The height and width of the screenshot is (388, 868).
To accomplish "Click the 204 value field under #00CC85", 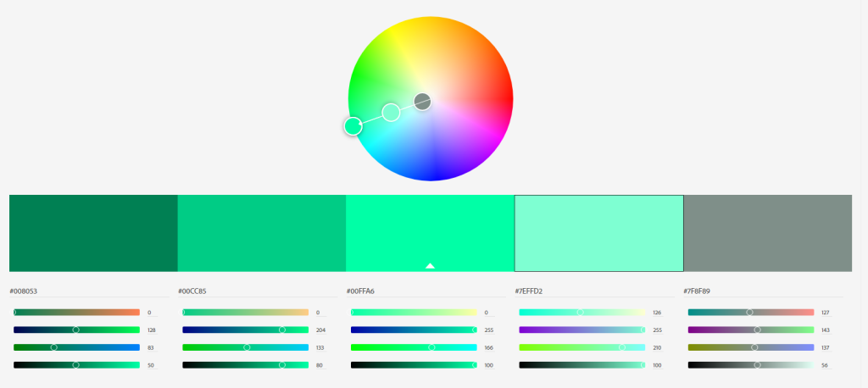I will tap(320, 330).
